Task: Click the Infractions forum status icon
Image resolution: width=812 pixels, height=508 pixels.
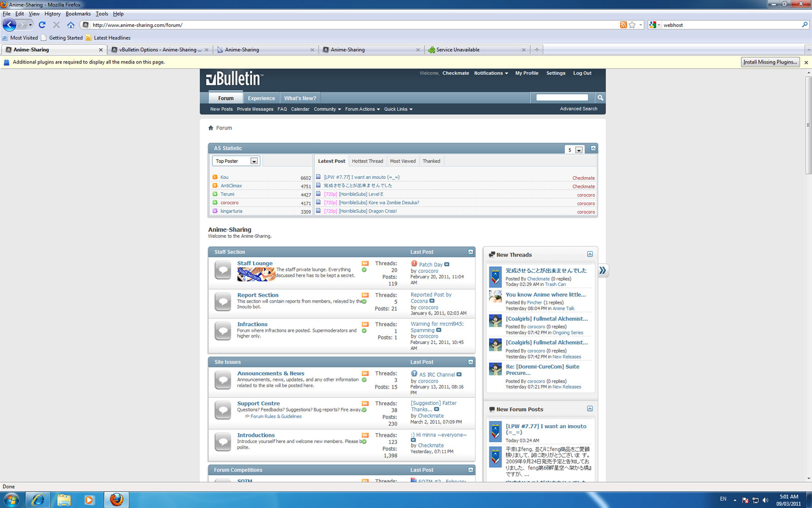Action: click(223, 331)
